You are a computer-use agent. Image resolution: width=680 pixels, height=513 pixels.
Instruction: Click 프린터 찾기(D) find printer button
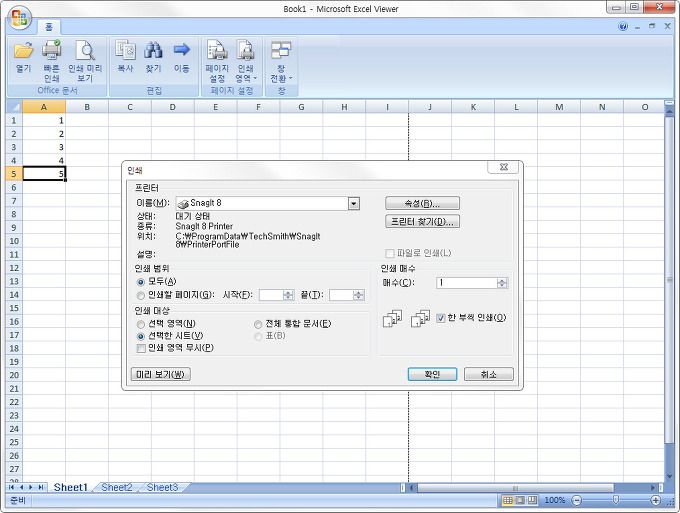(422, 222)
